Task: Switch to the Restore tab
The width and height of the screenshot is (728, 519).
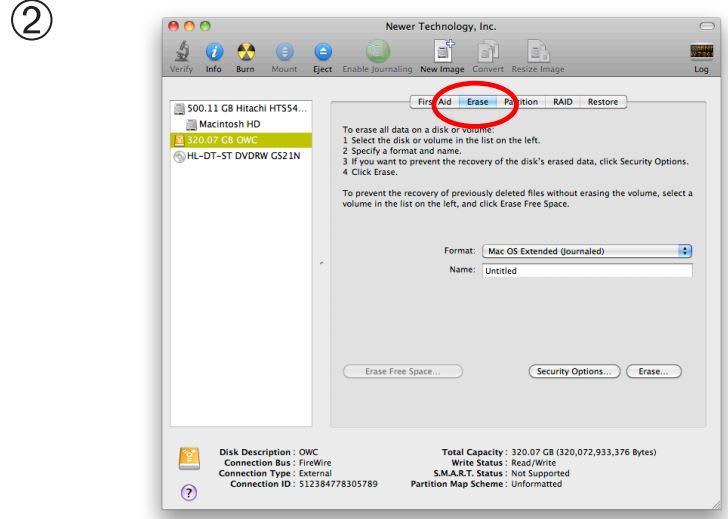Action: click(x=603, y=102)
